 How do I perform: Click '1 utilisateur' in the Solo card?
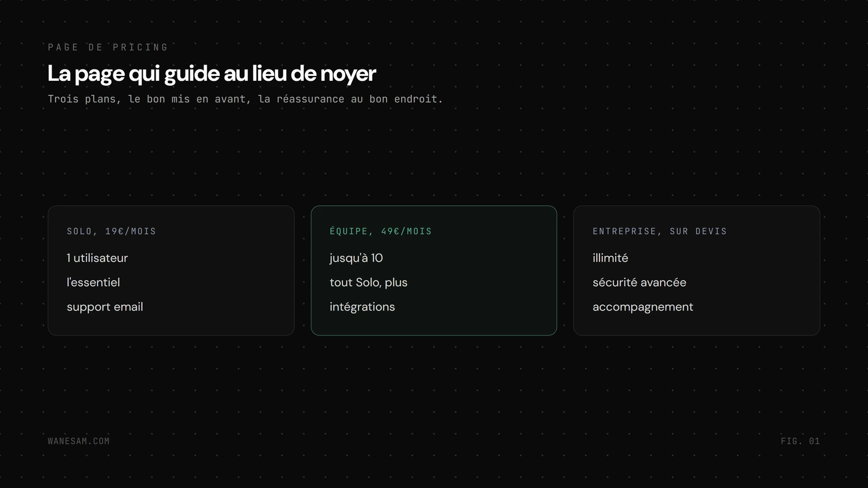click(x=97, y=258)
